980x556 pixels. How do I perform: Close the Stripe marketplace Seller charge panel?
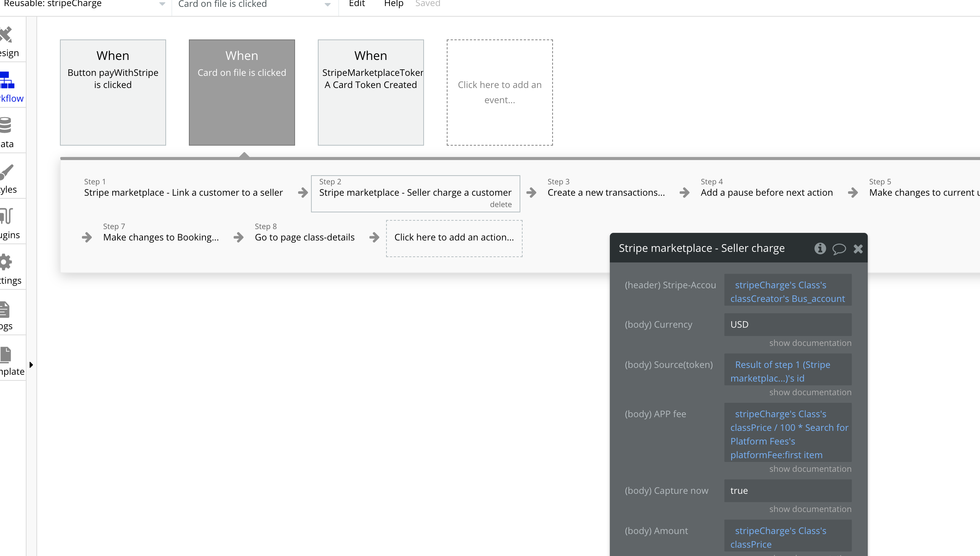point(858,249)
